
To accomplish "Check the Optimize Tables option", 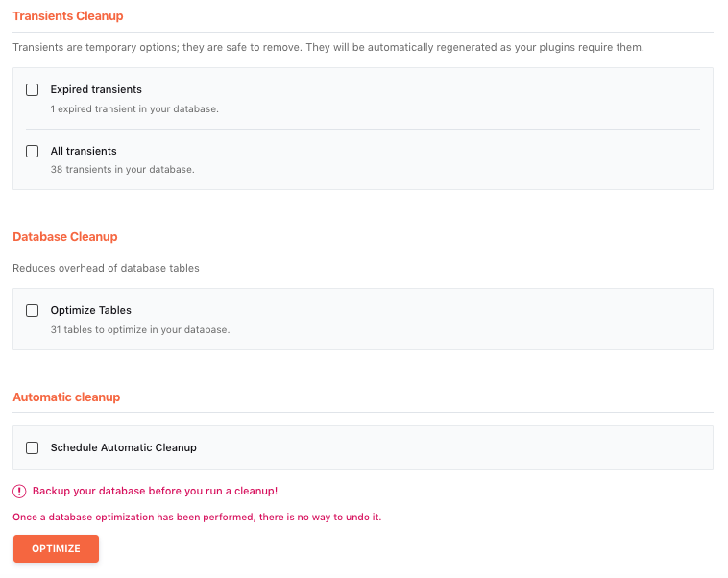I will click(32, 310).
